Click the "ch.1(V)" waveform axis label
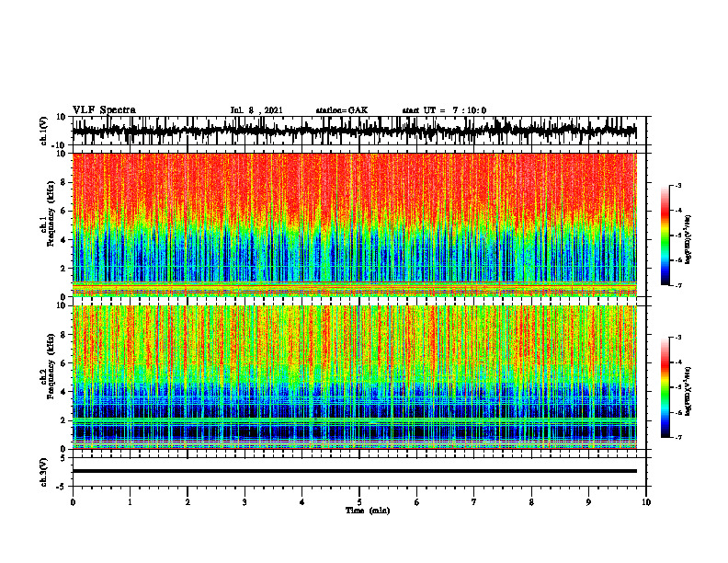 pos(44,131)
